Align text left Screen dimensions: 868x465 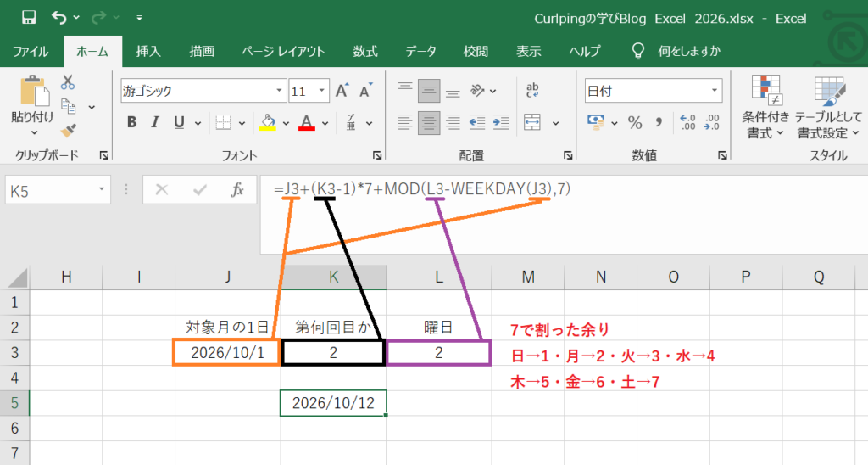point(405,122)
